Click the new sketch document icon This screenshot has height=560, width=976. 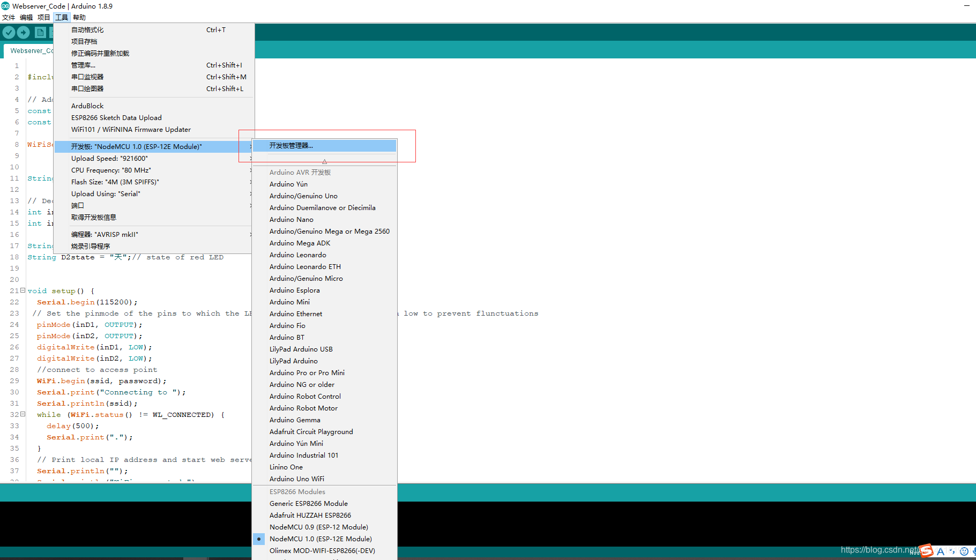coord(40,32)
